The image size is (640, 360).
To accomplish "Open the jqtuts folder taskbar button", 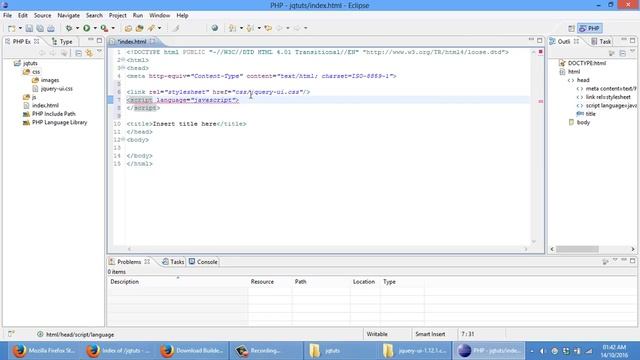I will coord(339,351).
